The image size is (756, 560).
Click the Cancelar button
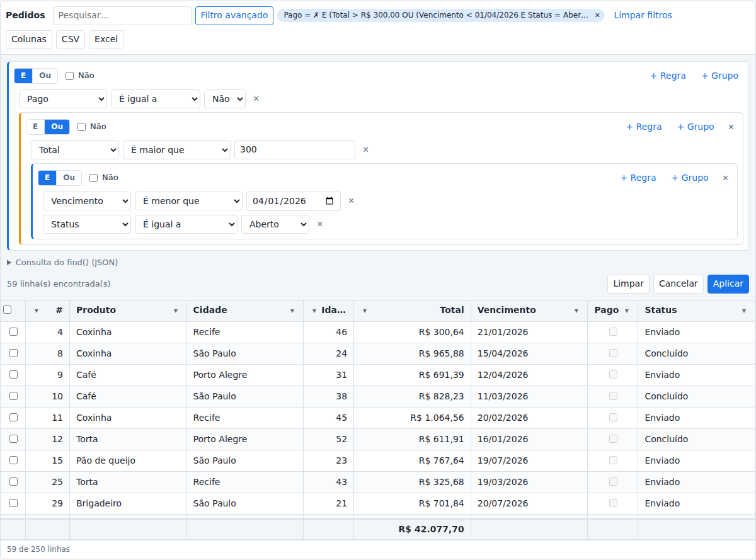click(679, 283)
